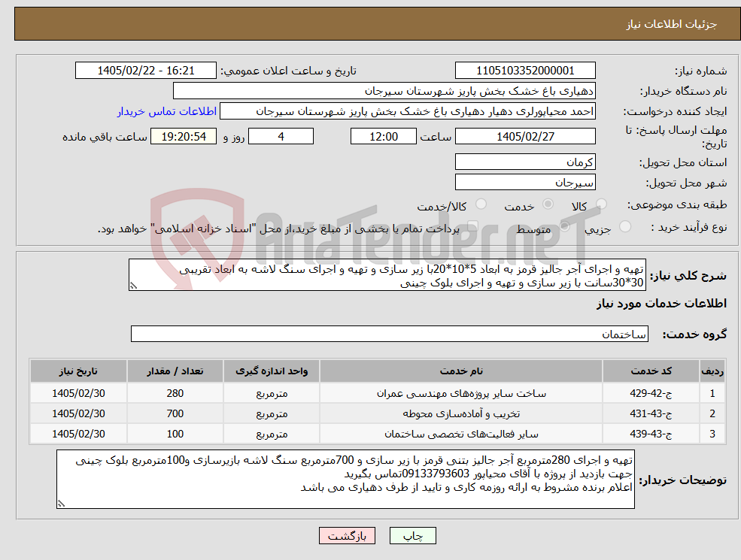Click the تعداد / مقدار column header

[x=175, y=371]
